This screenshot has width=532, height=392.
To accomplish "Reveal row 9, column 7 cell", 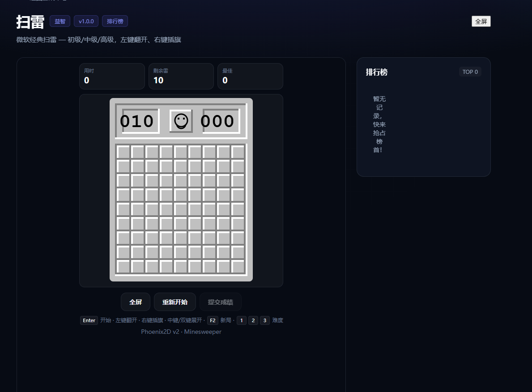I will point(209,266).
